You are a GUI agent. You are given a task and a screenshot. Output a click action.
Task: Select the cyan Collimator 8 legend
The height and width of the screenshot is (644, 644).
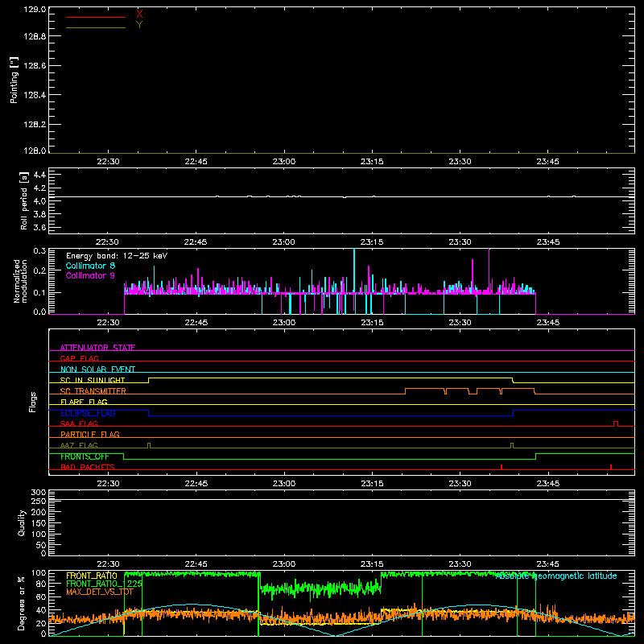(90, 266)
